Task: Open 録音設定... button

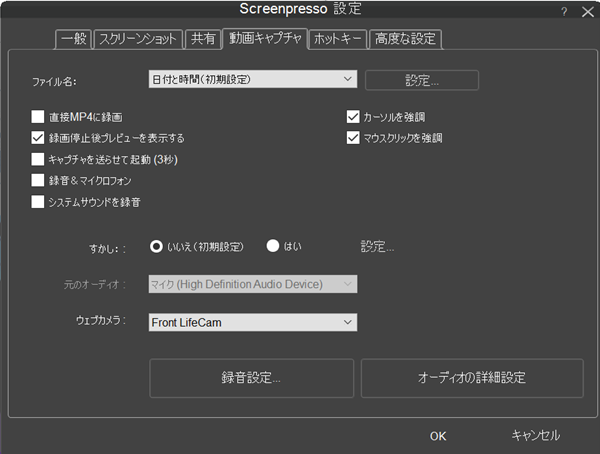Action: [x=251, y=378]
